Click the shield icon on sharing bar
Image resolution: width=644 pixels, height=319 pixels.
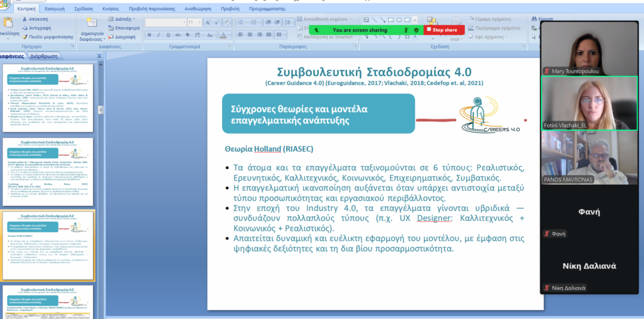click(416, 30)
